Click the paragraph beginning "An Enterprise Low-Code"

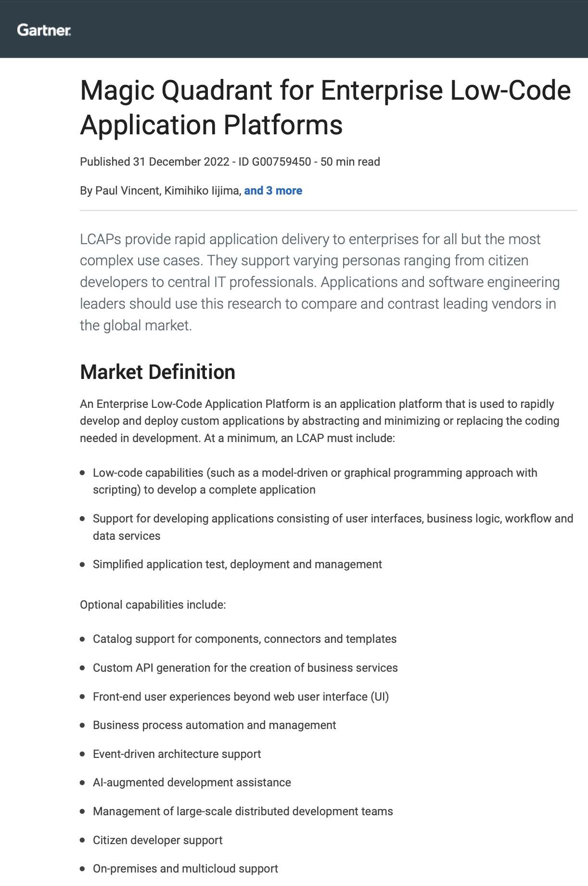point(320,421)
